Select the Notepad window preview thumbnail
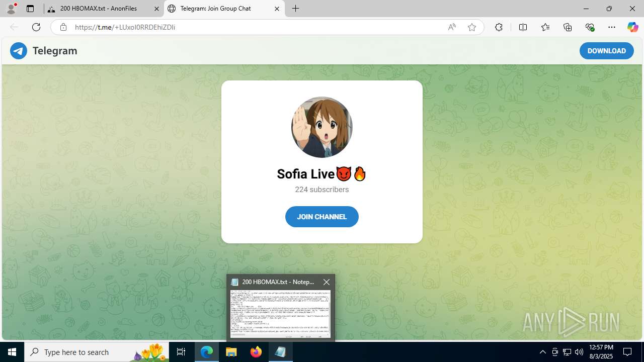 [x=280, y=314]
